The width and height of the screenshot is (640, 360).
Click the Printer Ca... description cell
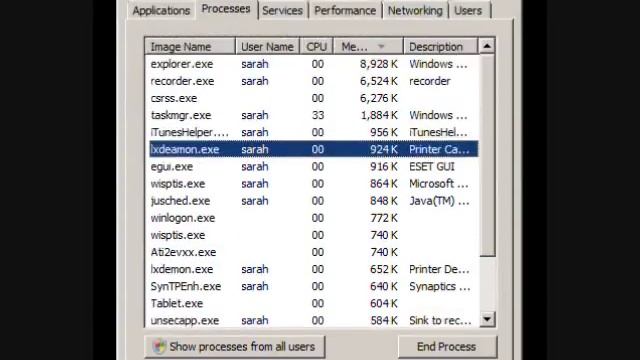click(439, 149)
